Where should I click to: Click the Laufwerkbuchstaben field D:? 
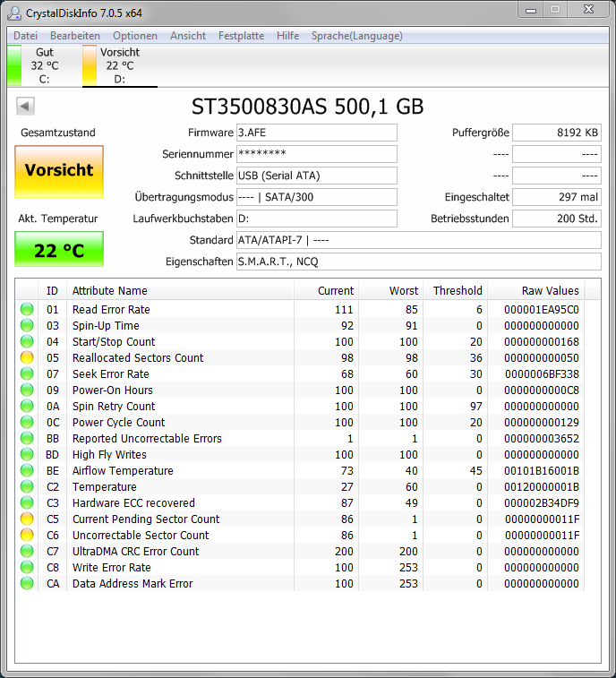click(316, 219)
